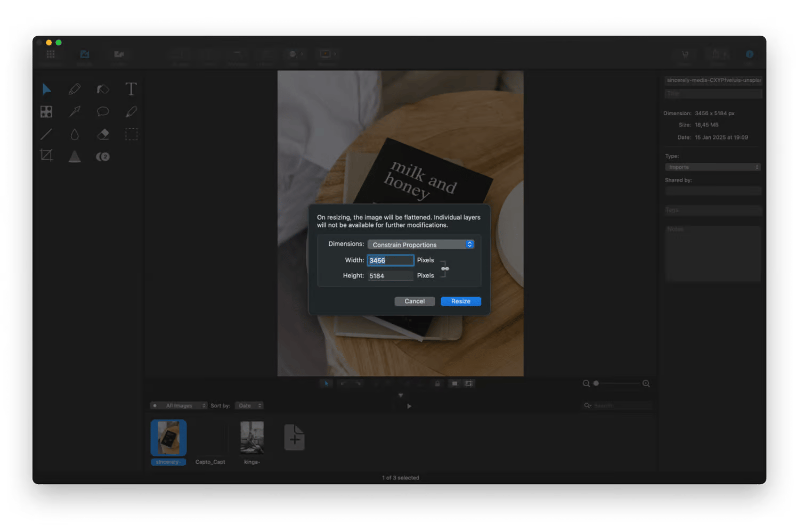Open the All Images filter dropdown
This screenshot has height=532, width=796.
coord(179,406)
